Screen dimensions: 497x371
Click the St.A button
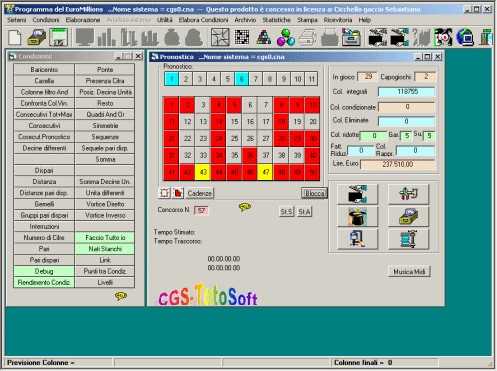coord(304,212)
